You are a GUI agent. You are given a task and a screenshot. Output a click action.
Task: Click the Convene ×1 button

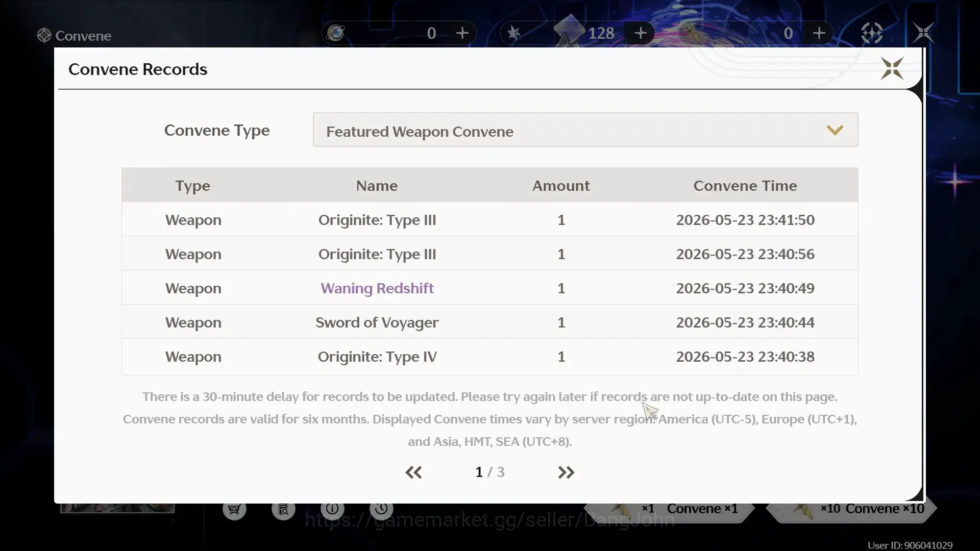point(669,509)
